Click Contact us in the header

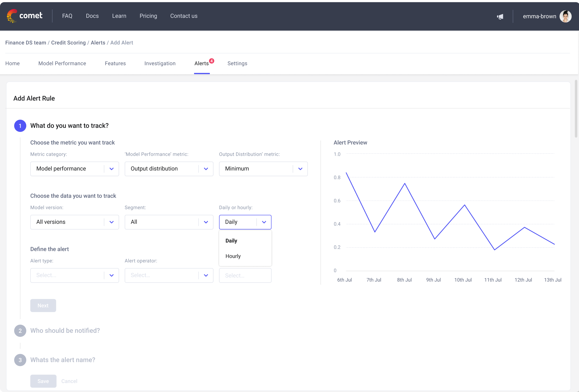184,16
